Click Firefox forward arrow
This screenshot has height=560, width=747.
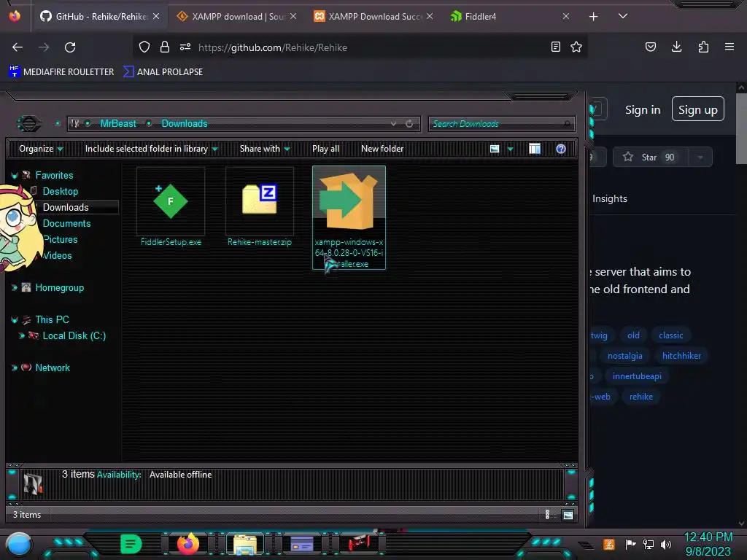click(x=44, y=47)
